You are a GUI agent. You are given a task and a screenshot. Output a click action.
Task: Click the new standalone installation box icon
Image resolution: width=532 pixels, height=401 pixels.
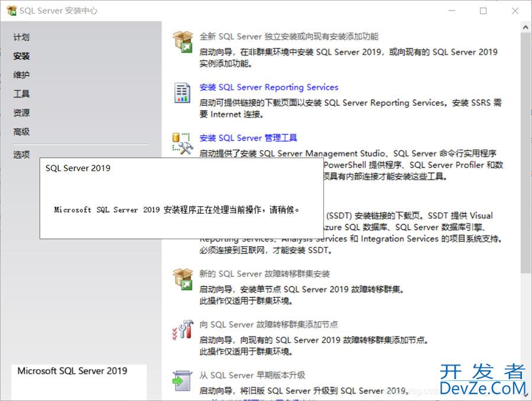183,42
